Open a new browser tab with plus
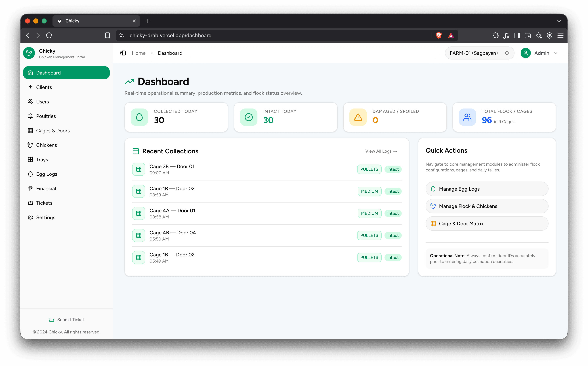Screen dimensions: 588x366 point(148,21)
